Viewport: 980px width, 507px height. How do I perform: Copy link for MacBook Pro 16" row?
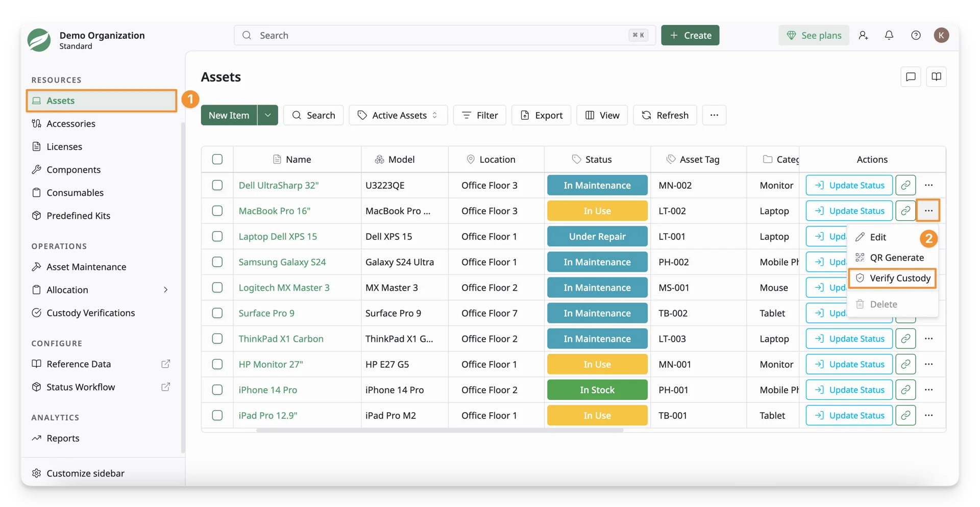coord(905,211)
